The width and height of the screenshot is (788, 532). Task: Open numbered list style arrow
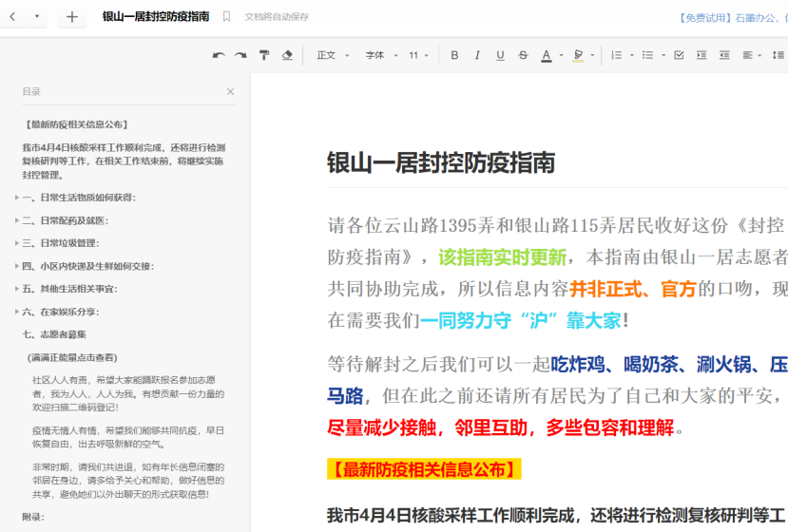tap(632, 55)
